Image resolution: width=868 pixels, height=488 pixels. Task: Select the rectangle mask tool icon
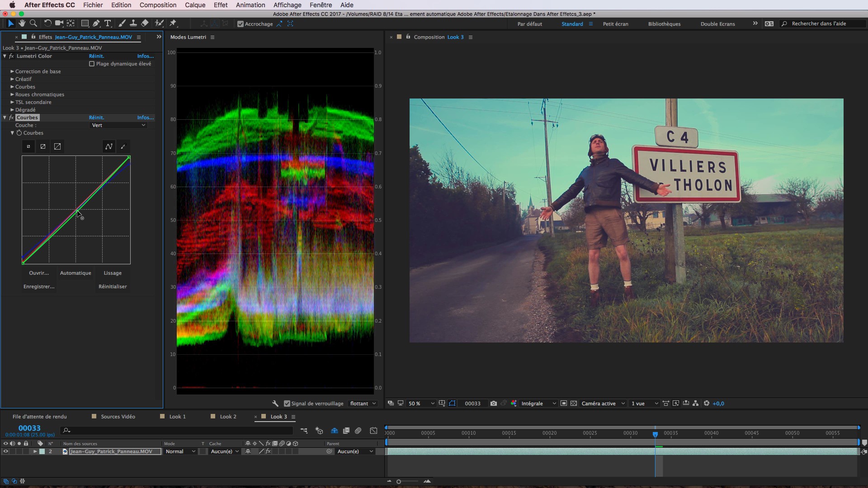(x=85, y=23)
